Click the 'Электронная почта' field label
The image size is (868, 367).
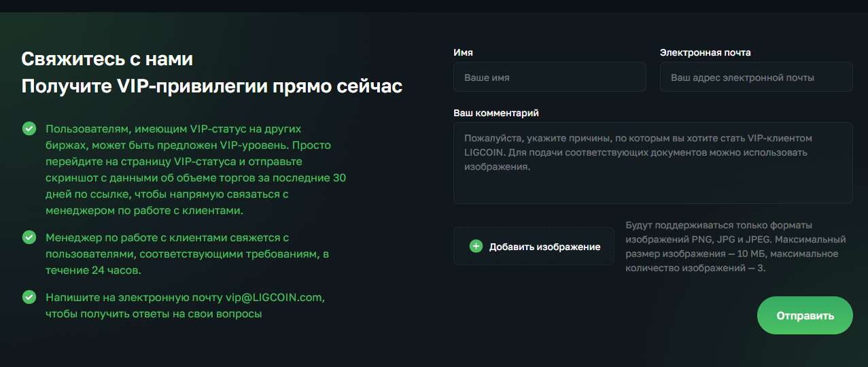pyautogui.click(x=705, y=52)
